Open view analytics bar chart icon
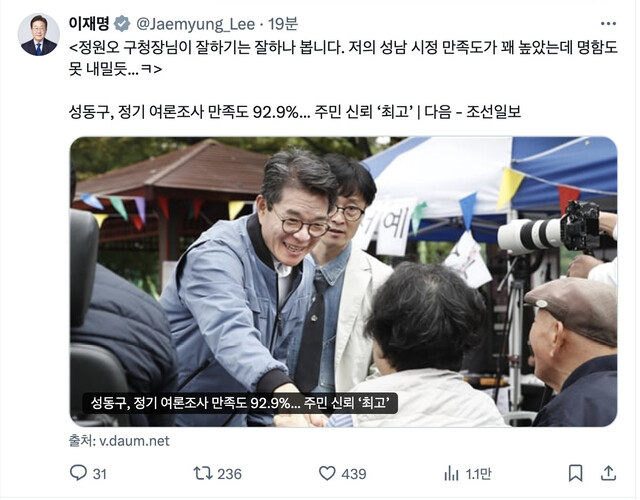 [451, 473]
